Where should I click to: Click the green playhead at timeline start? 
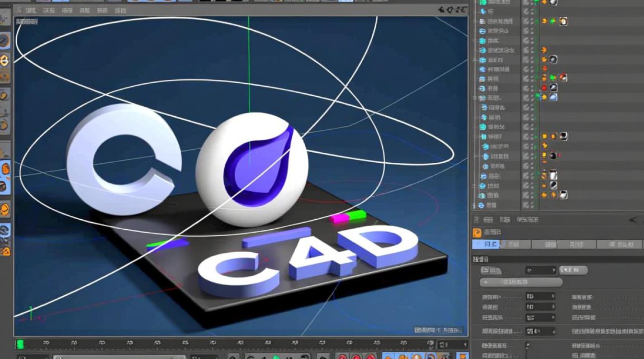(20, 344)
